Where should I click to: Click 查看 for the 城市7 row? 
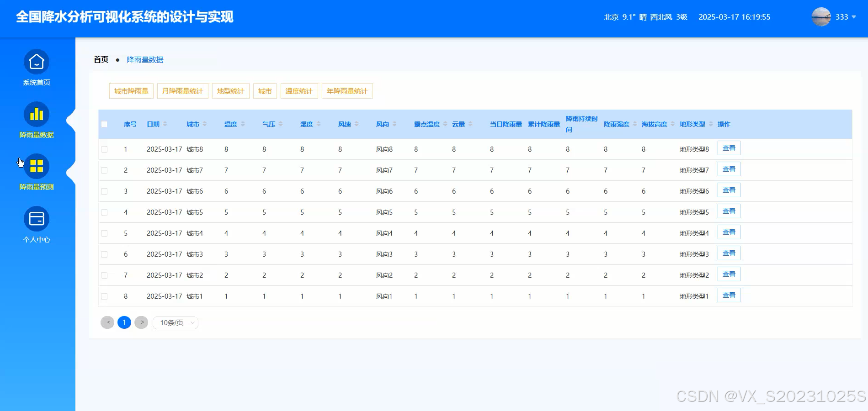click(729, 169)
